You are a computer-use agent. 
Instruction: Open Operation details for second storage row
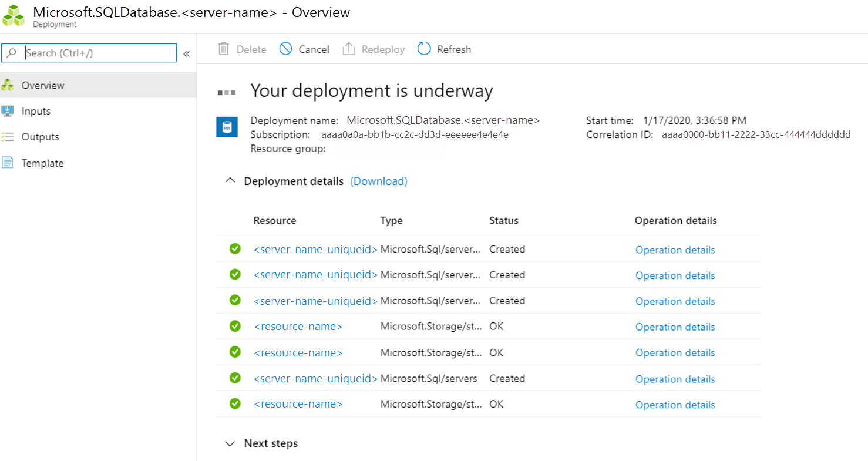point(675,353)
